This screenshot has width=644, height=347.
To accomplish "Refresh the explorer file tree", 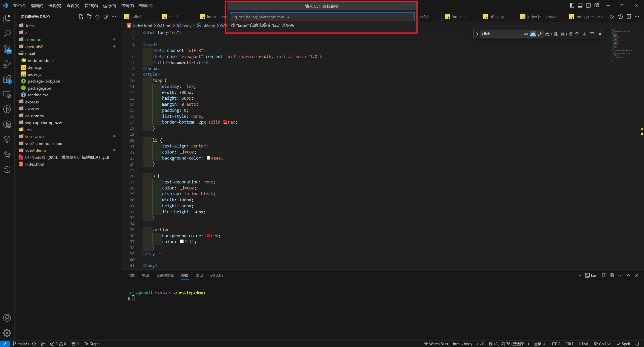I will click(97, 17).
